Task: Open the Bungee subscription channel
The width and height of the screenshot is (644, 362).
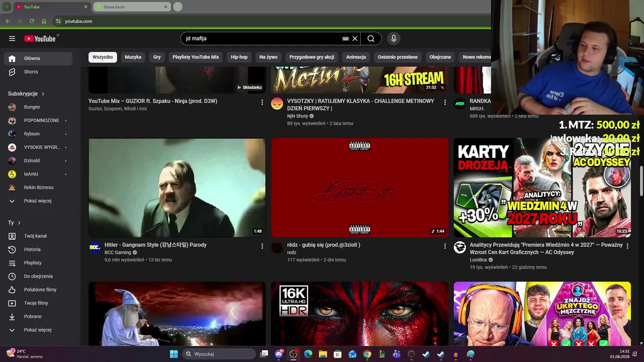Action: [38, 107]
